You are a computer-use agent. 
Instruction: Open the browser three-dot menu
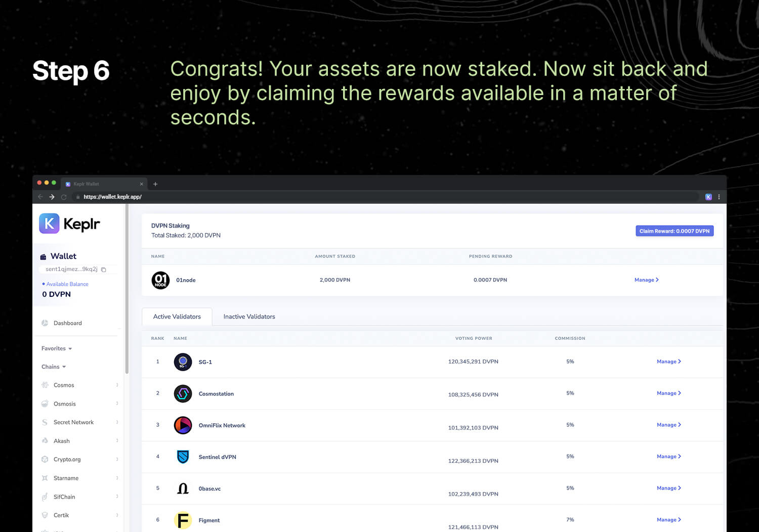point(719,197)
